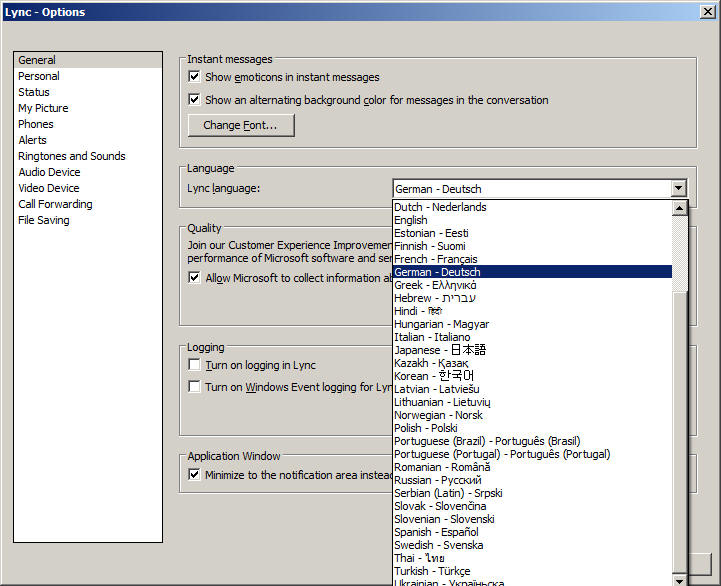Choose Spanish - Español language
Screen dimensions: 721x586
(532, 532)
